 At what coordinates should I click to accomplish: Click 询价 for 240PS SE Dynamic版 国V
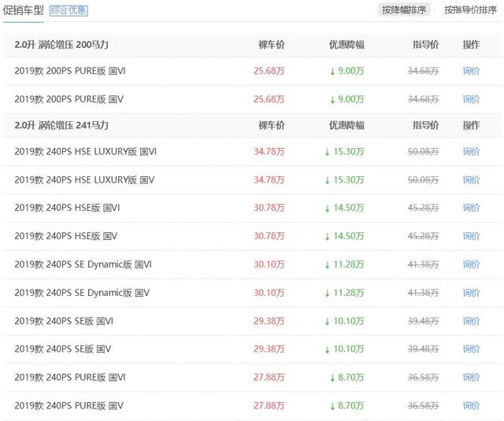471,293
